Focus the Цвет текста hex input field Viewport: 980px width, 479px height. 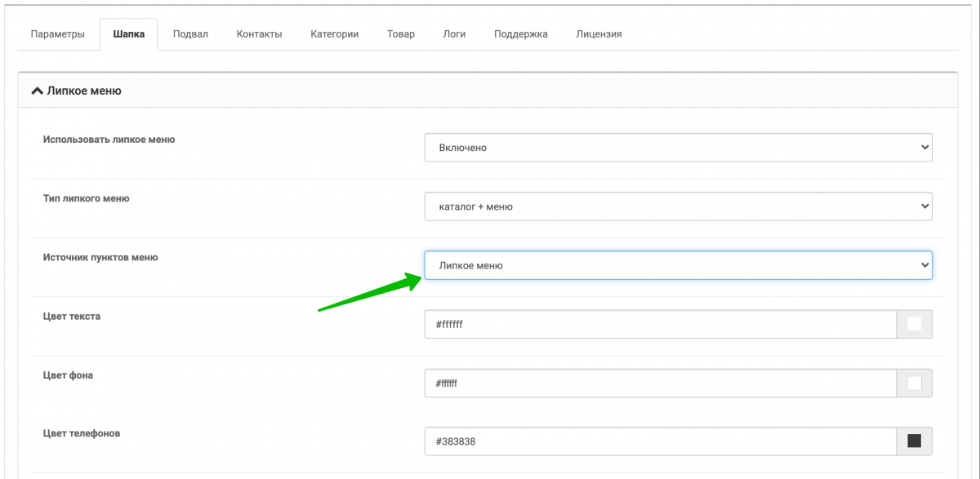pos(661,324)
